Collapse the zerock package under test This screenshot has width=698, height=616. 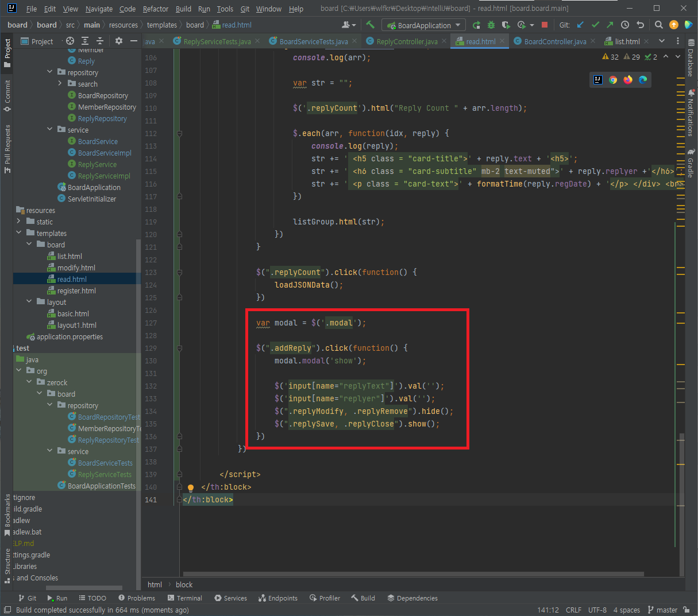point(29,382)
